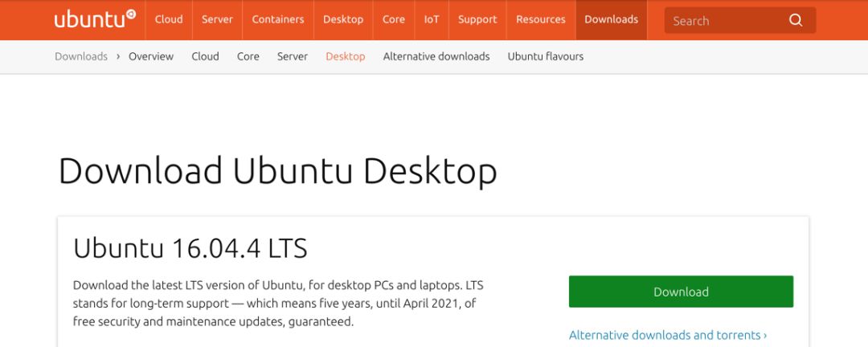Select the Downloads top navigation item
This screenshot has height=347, width=868.
[611, 19]
